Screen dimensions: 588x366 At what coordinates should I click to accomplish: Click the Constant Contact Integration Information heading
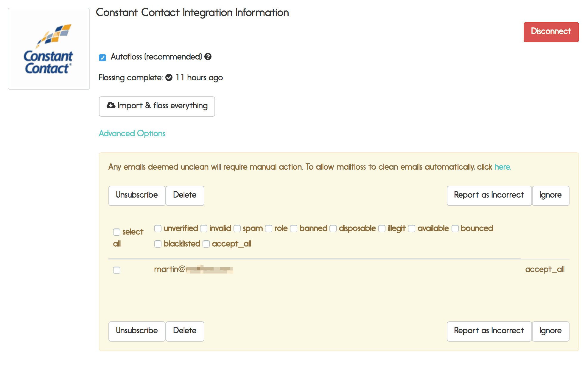tap(192, 12)
